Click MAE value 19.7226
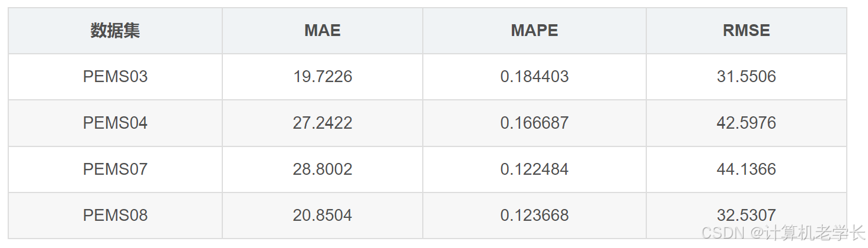 [x=323, y=77]
